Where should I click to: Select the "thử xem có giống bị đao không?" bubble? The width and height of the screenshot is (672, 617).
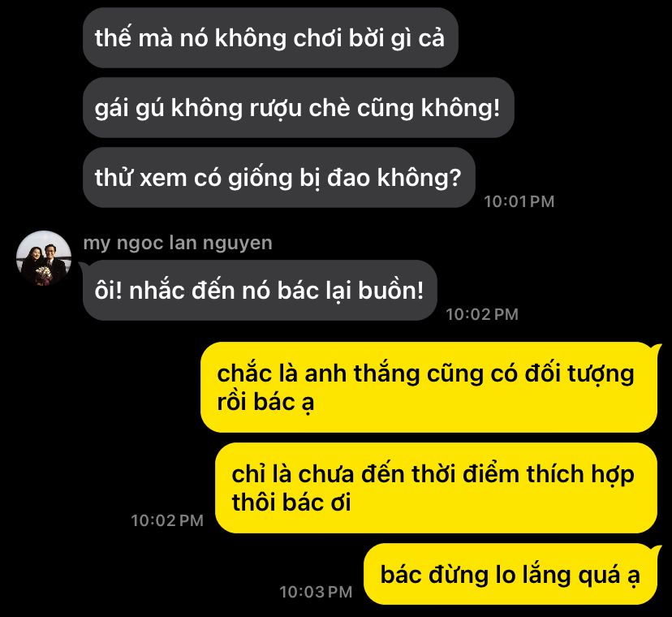coord(279,178)
